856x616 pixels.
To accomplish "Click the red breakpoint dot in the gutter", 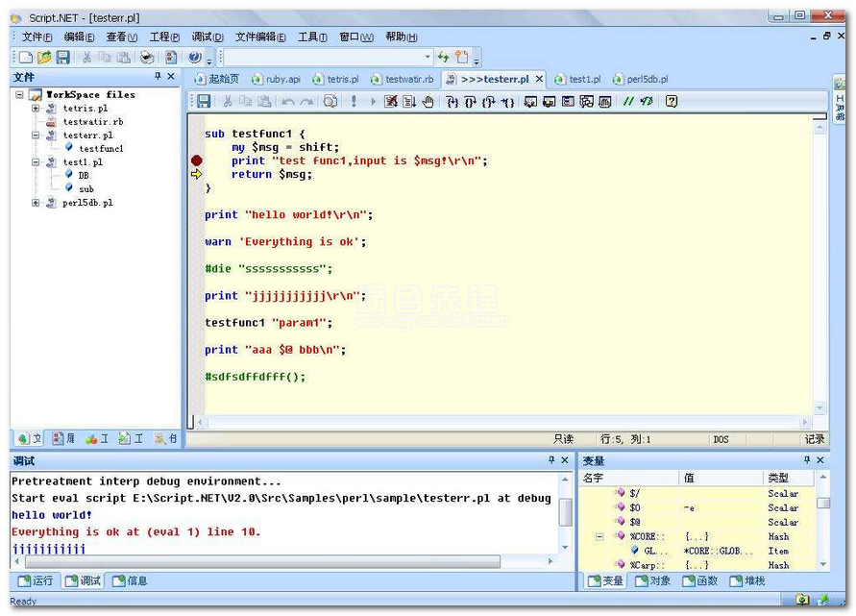I will pyautogui.click(x=197, y=160).
